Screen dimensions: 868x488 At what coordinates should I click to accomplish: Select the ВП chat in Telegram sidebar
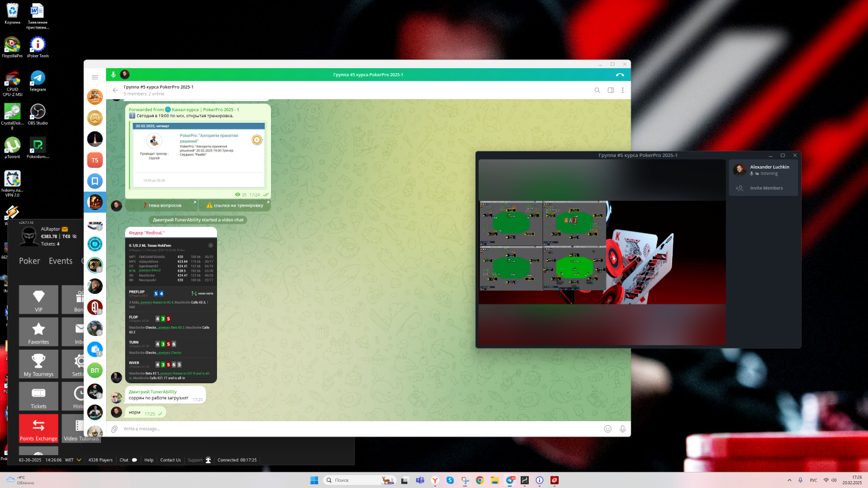coord(95,371)
